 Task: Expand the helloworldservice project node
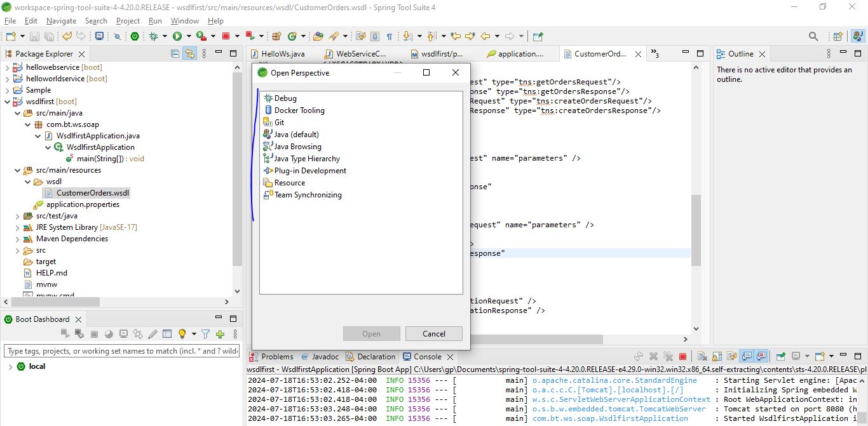tap(8, 79)
